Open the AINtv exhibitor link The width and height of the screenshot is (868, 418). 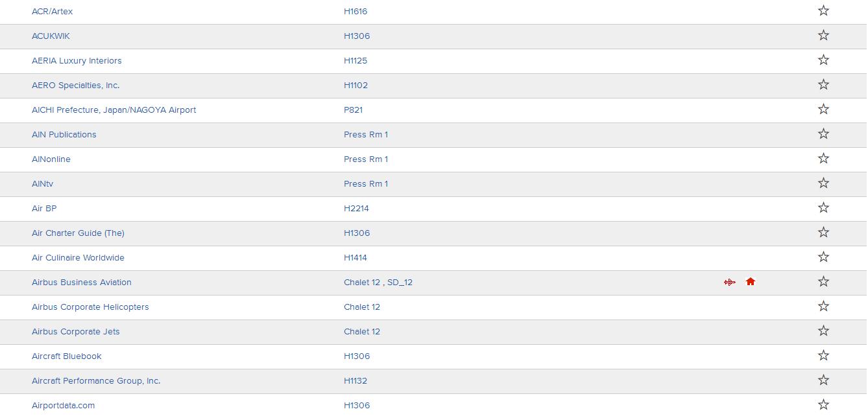point(43,183)
